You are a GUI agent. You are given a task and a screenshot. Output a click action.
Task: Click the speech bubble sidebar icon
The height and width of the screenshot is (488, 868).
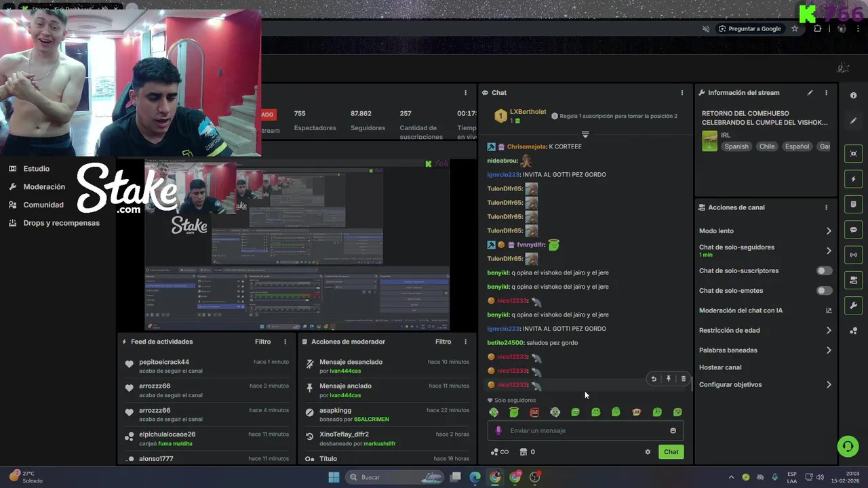pos(853,230)
